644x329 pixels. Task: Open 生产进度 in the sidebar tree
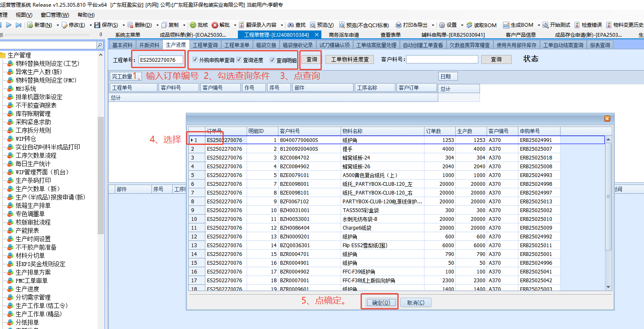coord(28,289)
